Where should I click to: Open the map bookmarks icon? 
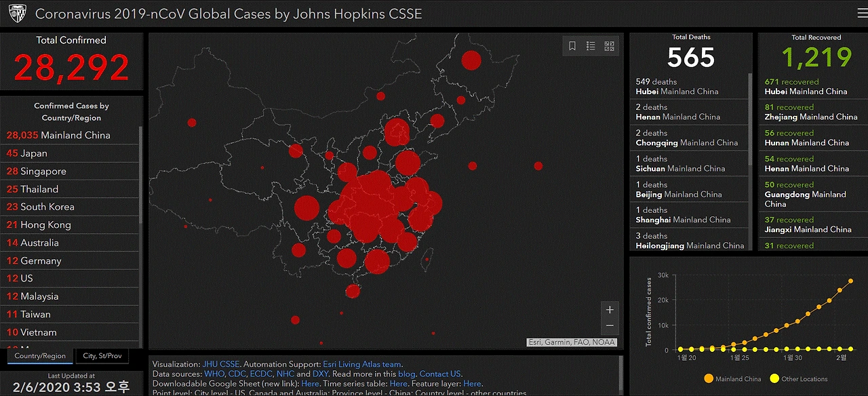pyautogui.click(x=572, y=46)
